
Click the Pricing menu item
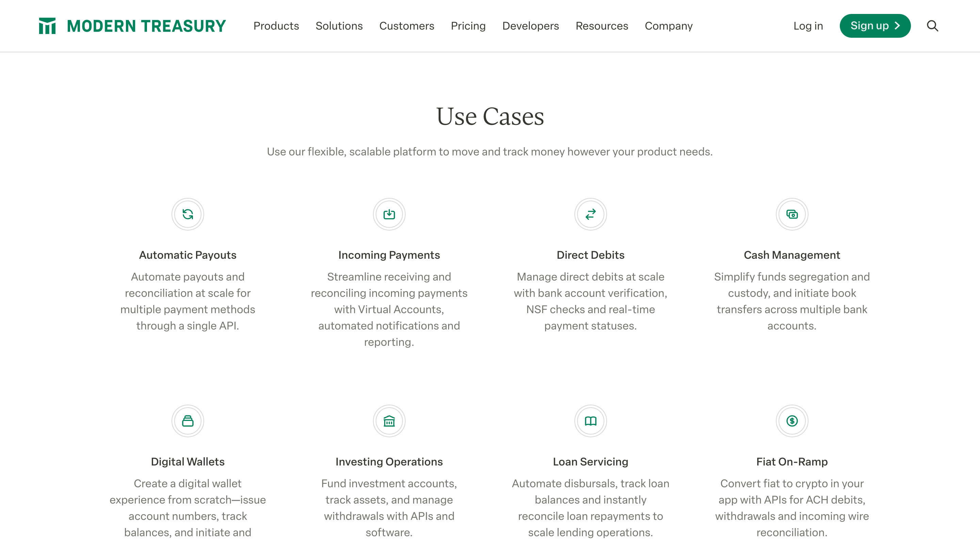(468, 26)
